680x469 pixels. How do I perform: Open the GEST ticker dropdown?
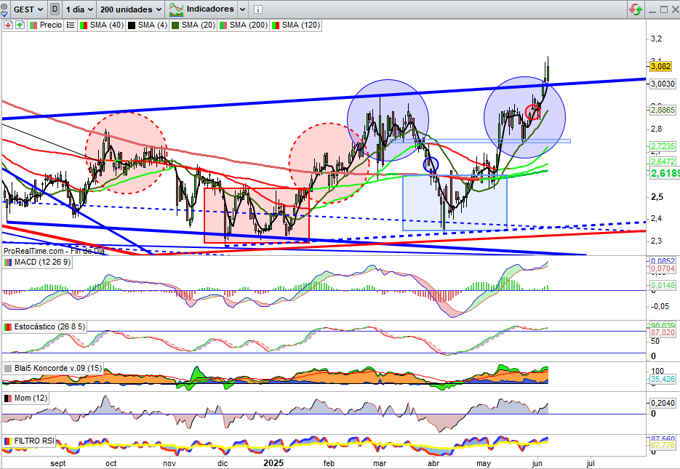click(28, 9)
